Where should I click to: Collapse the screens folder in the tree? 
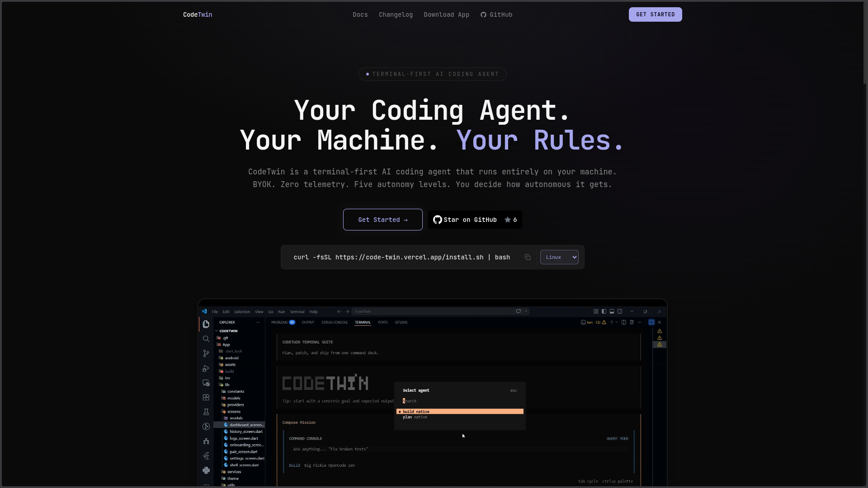(234, 412)
